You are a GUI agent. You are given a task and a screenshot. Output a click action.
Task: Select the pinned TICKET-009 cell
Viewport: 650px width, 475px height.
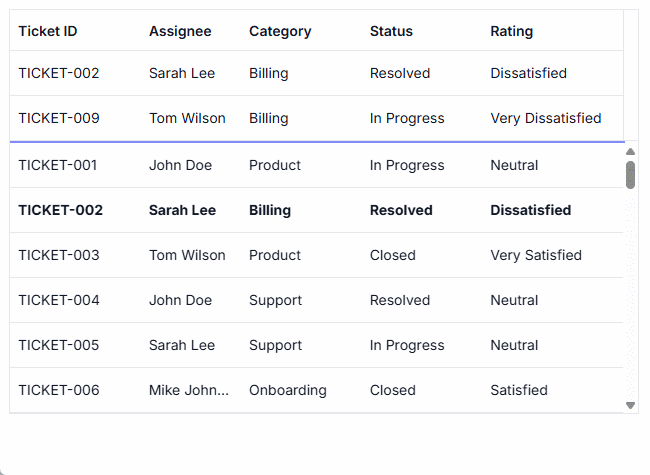(x=59, y=118)
